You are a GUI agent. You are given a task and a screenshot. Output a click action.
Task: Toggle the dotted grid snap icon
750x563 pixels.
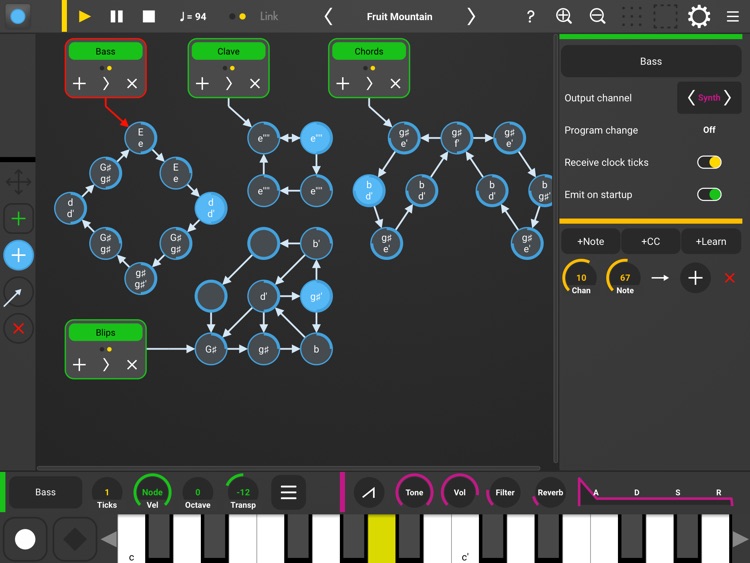[631, 17]
